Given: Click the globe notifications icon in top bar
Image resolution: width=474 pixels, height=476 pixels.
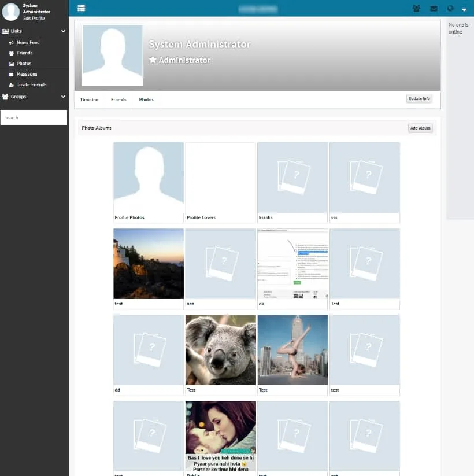Looking at the screenshot, I should tap(450, 8).
